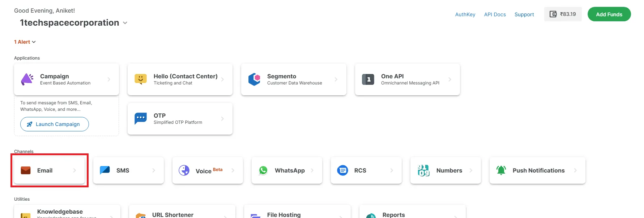The height and width of the screenshot is (218, 644).
Task: Click the chevron on the Campaign card
Action: (x=109, y=79)
